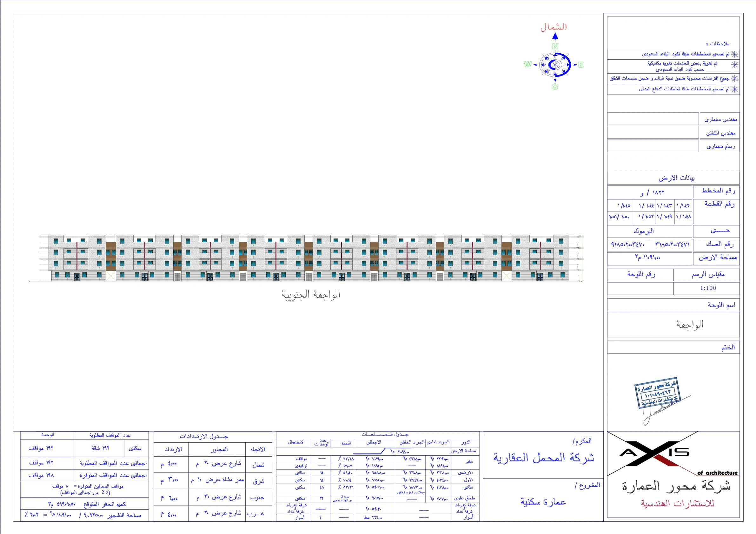Click the green W compass letter

tap(527, 64)
